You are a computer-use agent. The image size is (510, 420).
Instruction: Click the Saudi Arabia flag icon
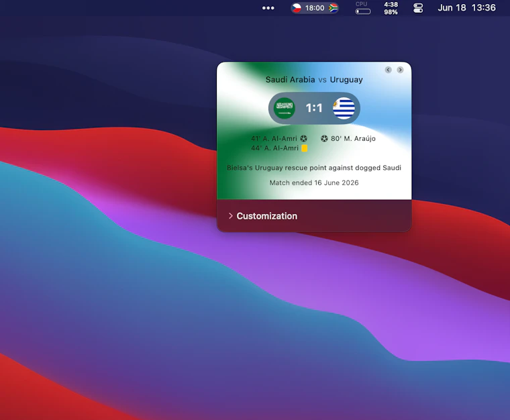pos(285,108)
